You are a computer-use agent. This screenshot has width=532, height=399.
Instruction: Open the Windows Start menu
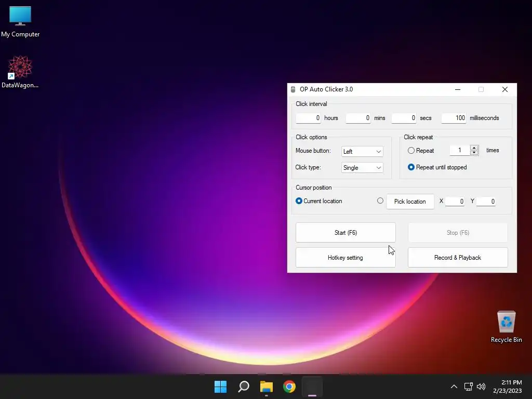click(220, 387)
